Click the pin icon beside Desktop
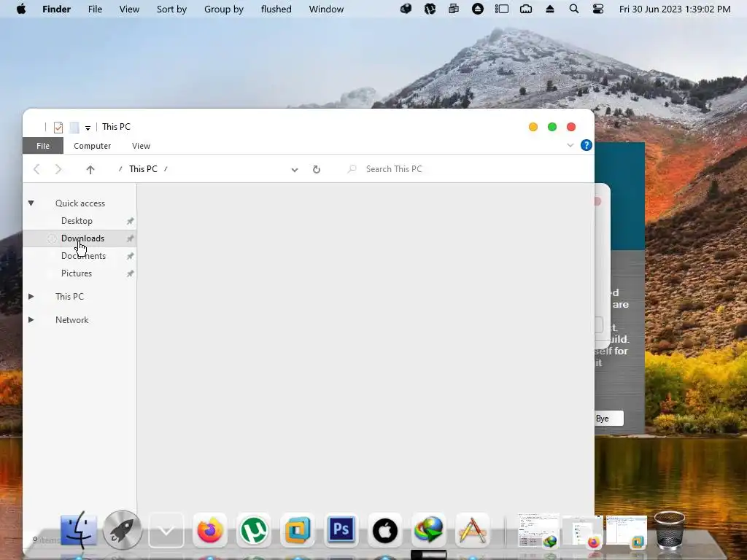 (130, 221)
